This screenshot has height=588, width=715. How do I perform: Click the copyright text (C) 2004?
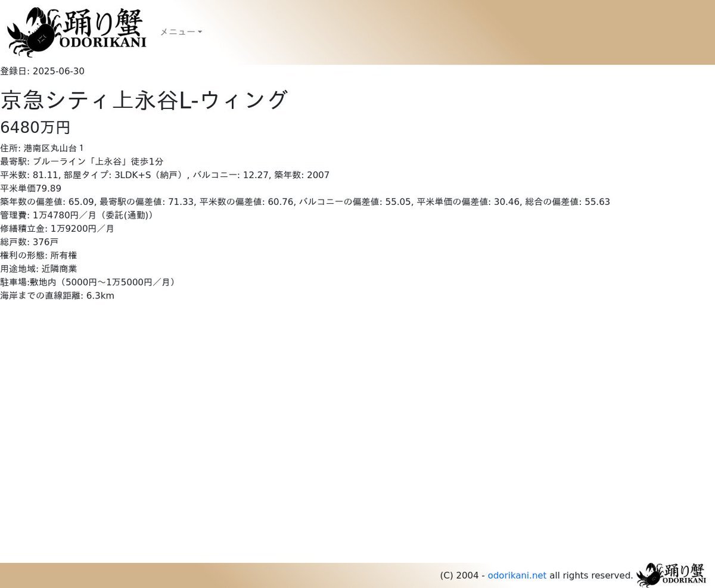click(x=459, y=575)
